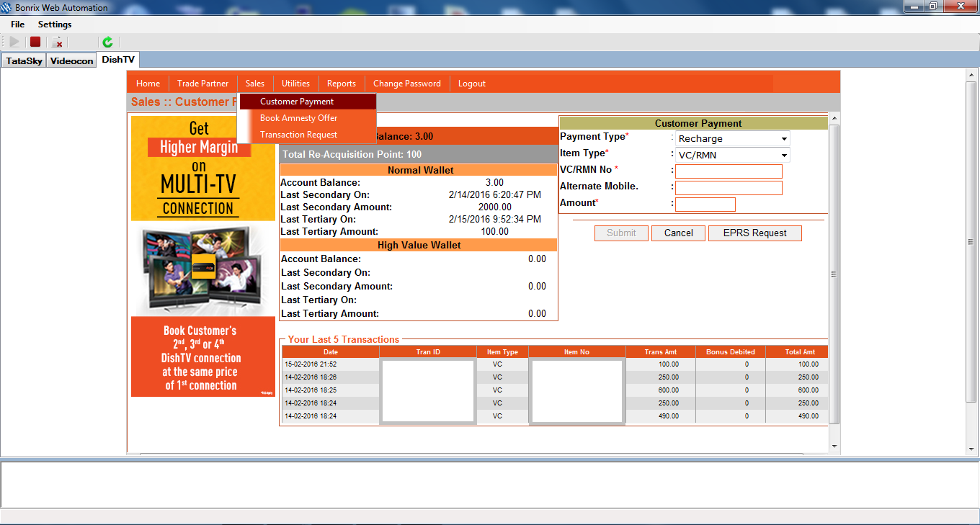Click Logout in the navigation bar

(x=472, y=84)
